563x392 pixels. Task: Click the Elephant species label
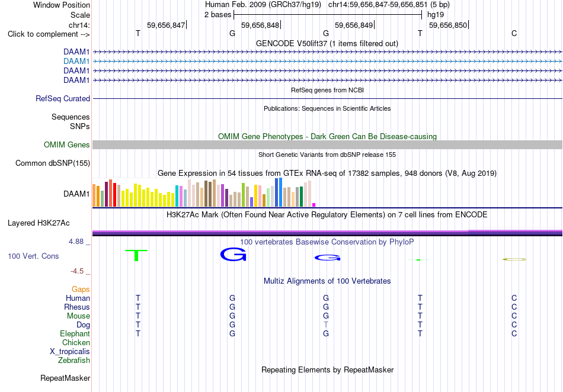click(x=75, y=334)
